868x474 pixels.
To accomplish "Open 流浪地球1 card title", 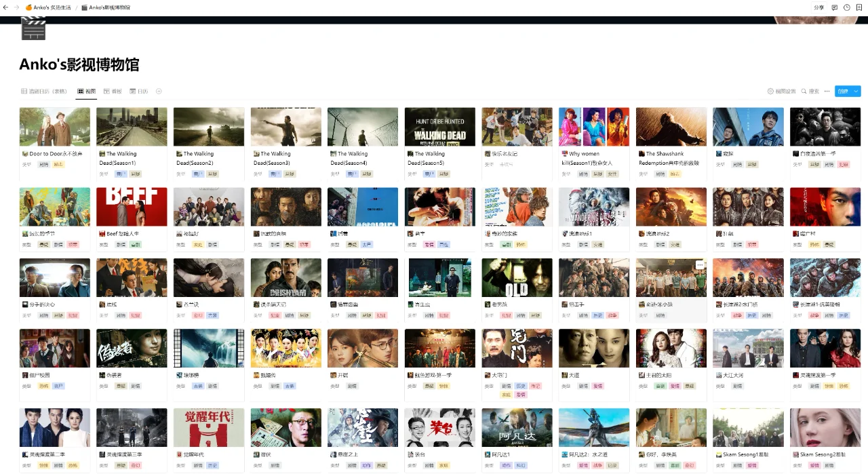I will tap(580, 233).
